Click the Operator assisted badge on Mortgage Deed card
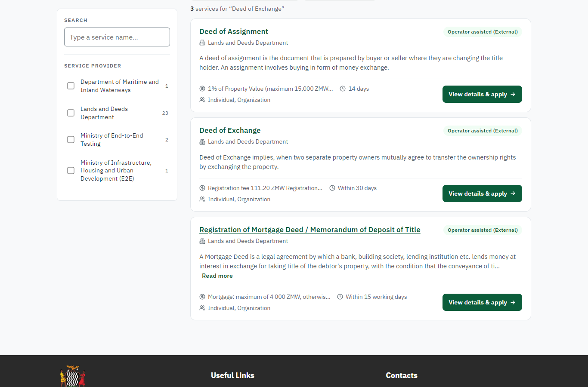 click(x=483, y=230)
